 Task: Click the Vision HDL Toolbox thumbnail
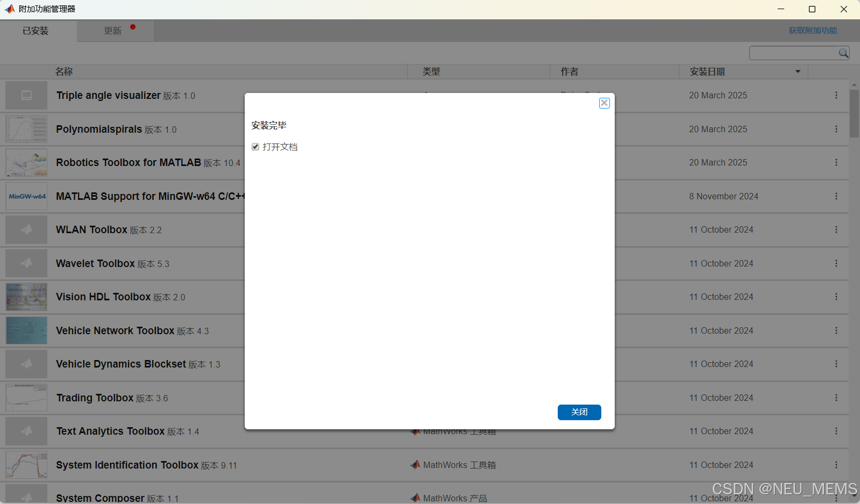[26, 297]
